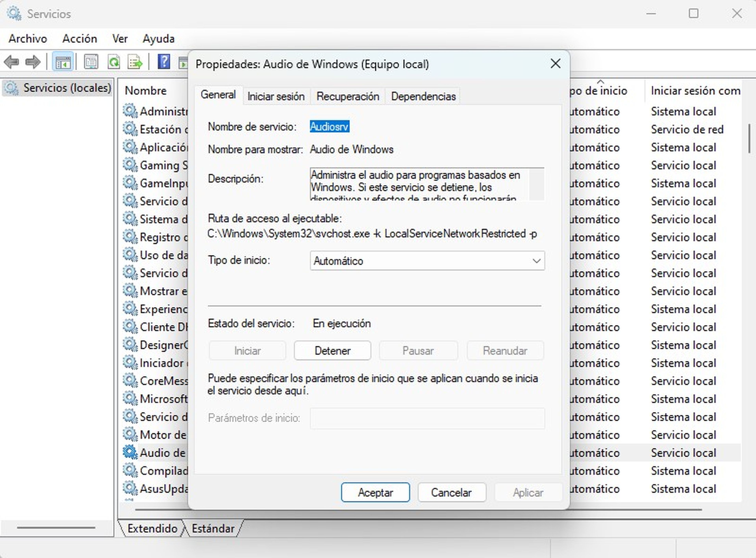Click the Detener button
Image resolution: width=756 pixels, height=558 pixels.
click(x=333, y=351)
